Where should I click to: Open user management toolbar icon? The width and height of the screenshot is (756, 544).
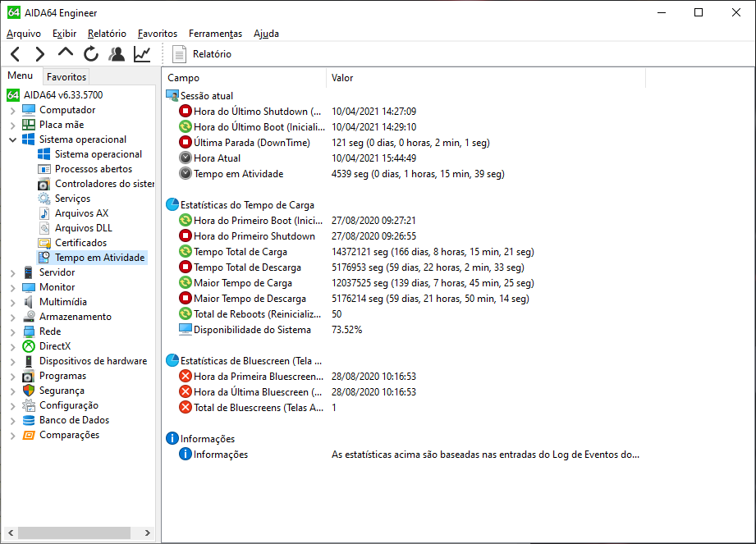click(117, 54)
